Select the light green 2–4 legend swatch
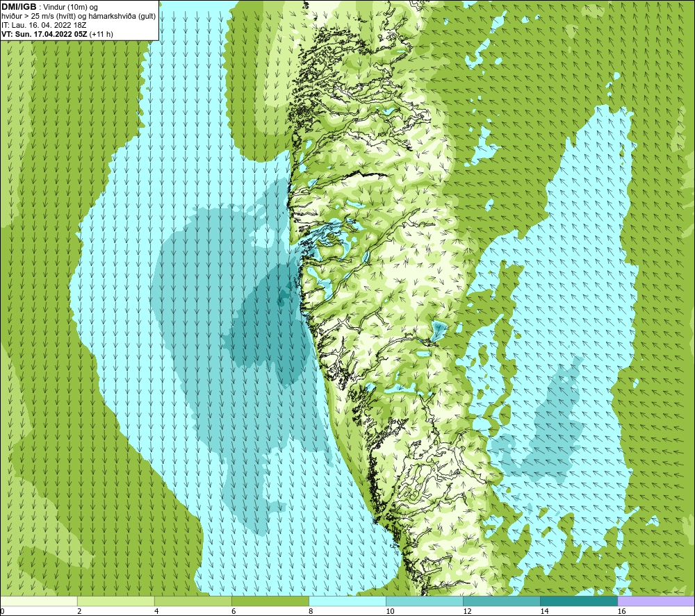 (x=116, y=601)
